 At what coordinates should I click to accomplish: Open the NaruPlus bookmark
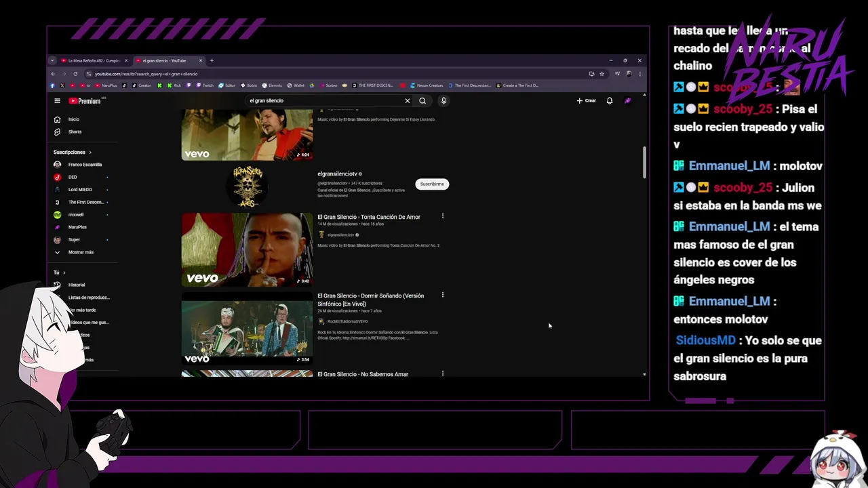[x=106, y=85]
